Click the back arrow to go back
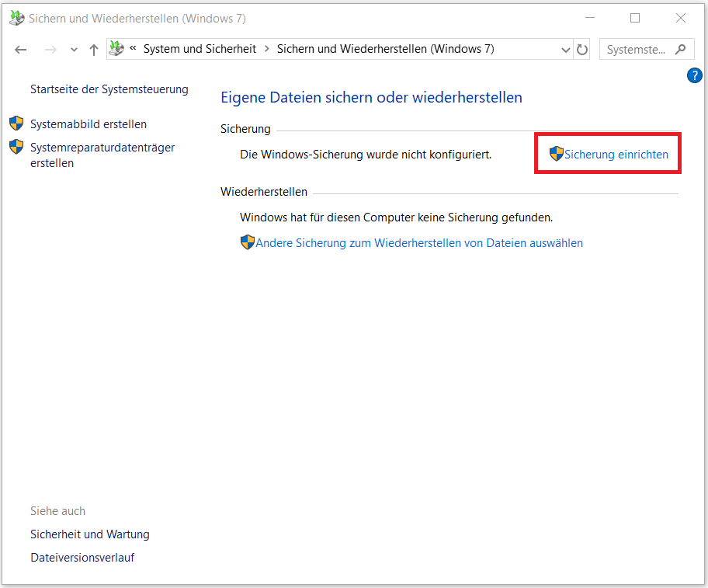This screenshot has width=708, height=588. (20, 49)
